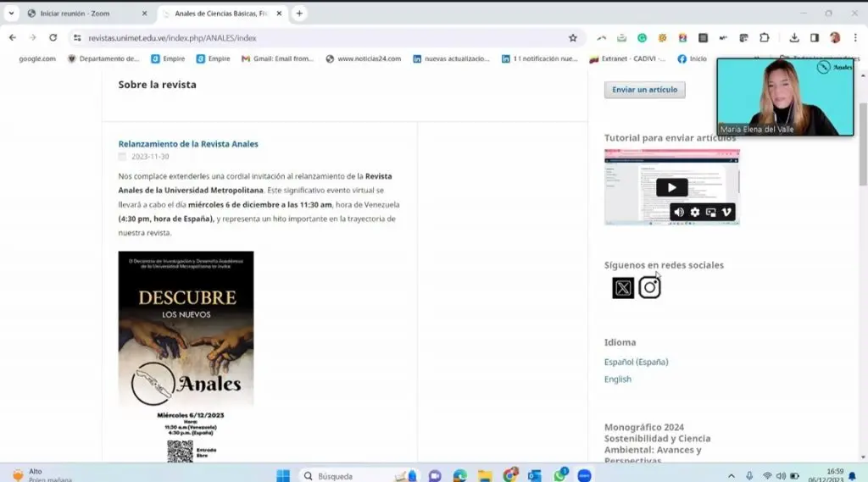Toggle the browser side panel
The height and width of the screenshot is (482, 868).
tap(815, 37)
